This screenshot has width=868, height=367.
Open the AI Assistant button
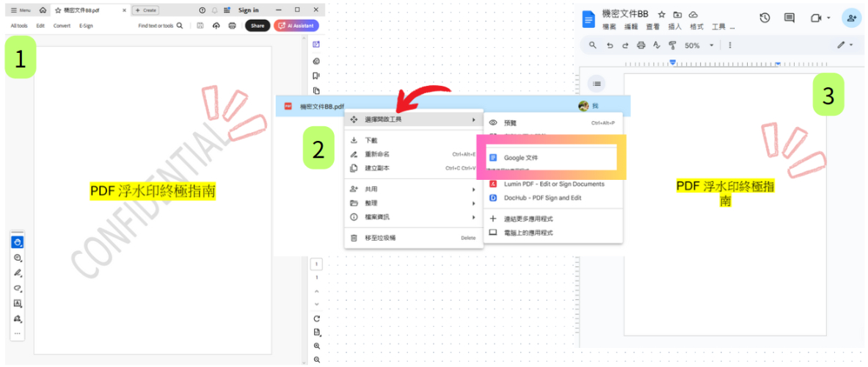click(x=296, y=26)
